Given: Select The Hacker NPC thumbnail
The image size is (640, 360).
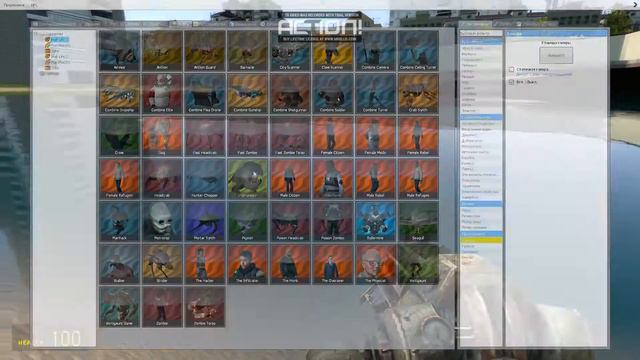Looking at the screenshot, I should click(x=205, y=264).
